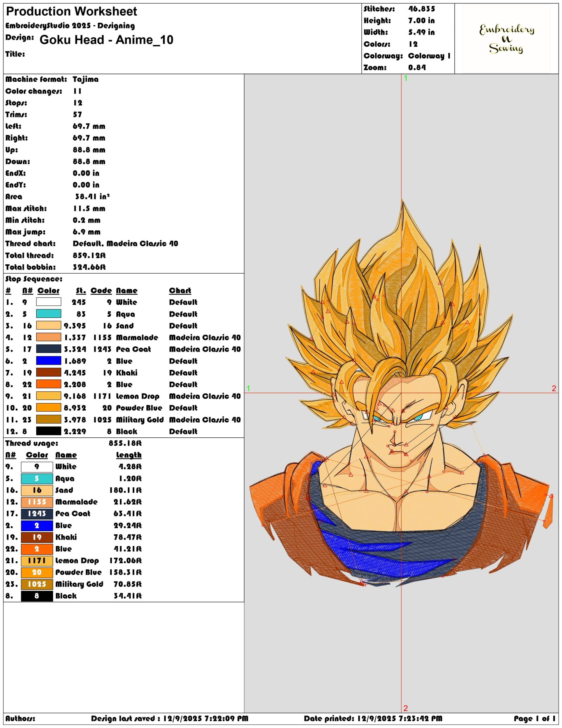
Task: Click the Khaki swatch in Stop Sequence
Action: [x=49, y=372]
